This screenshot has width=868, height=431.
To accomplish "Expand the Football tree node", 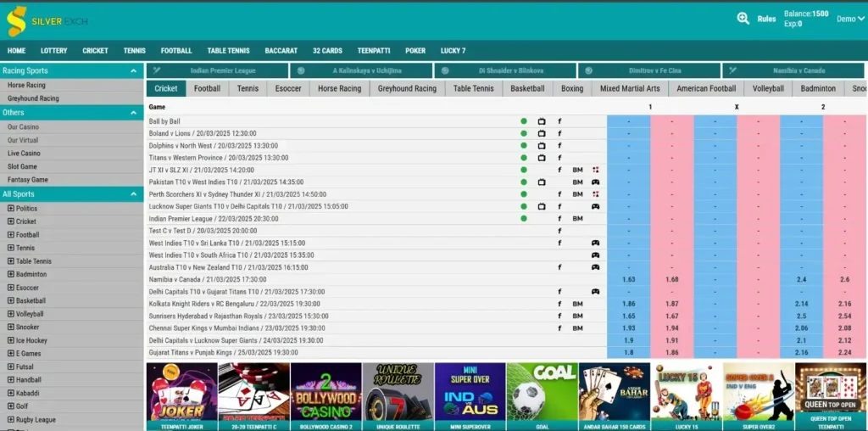I will tap(10, 235).
